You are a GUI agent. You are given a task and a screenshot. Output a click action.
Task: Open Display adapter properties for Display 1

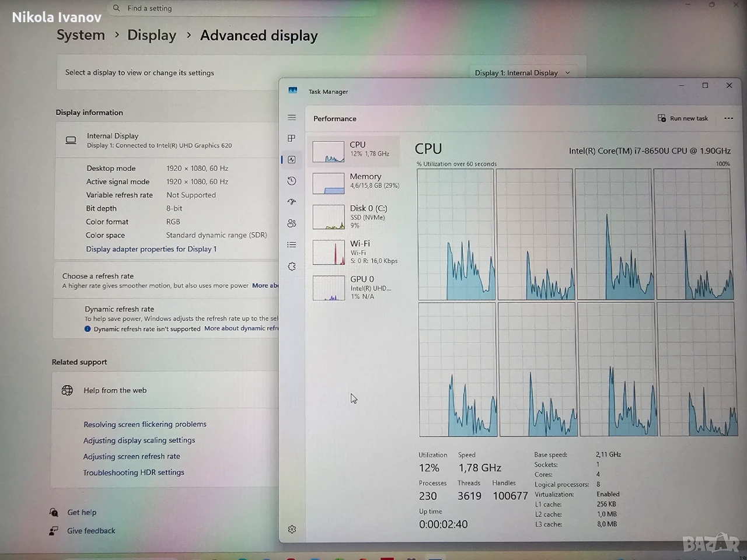151,249
